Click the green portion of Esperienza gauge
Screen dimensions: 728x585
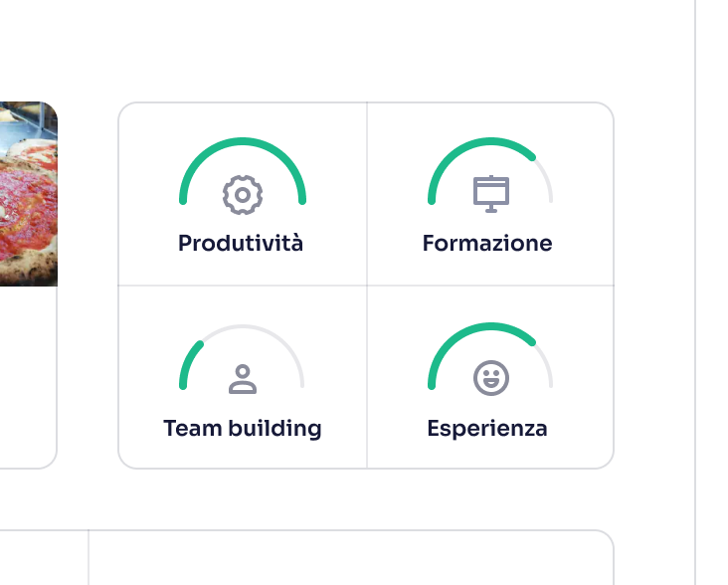477,328
